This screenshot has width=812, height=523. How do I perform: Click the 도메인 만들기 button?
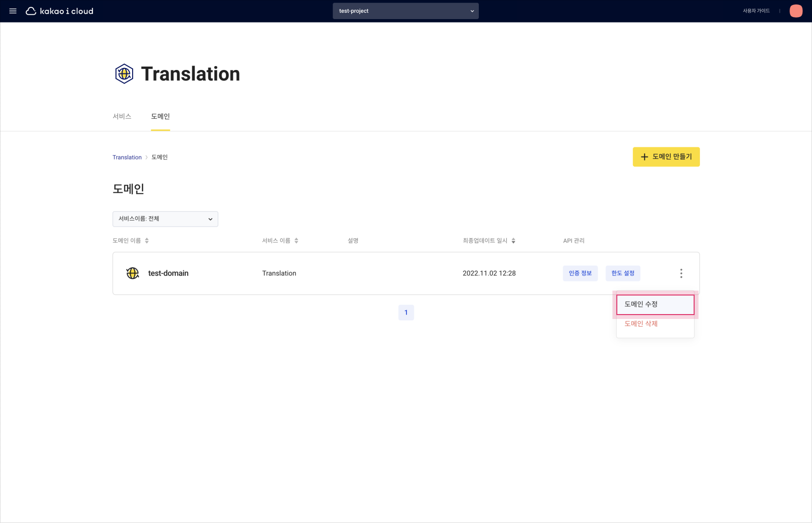click(666, 157)
